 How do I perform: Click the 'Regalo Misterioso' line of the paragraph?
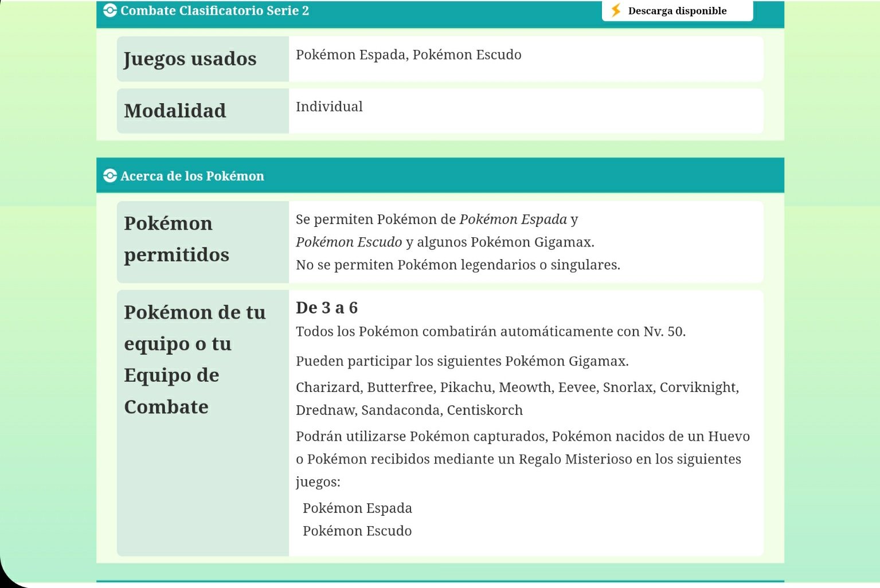[x=519, y=460]
